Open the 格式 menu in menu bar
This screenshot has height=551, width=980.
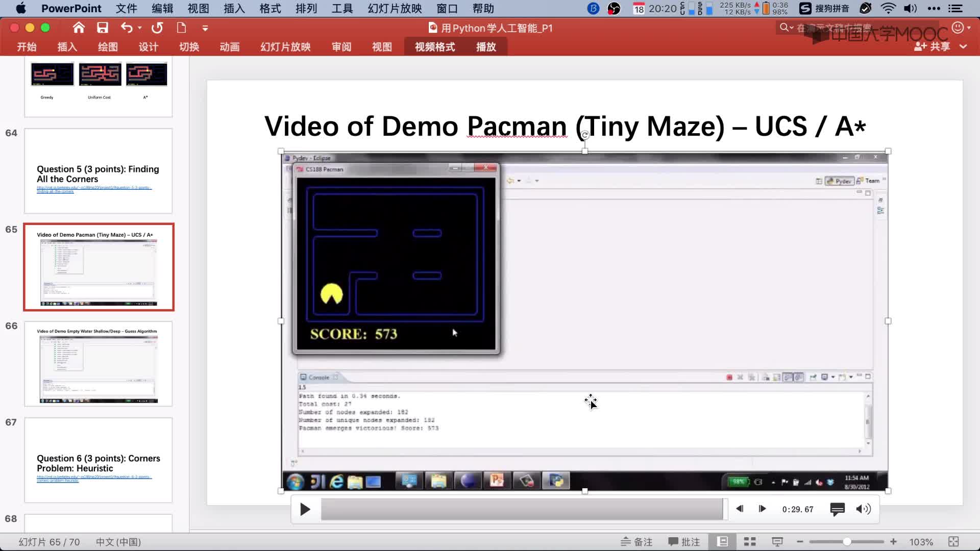(270, 9)
